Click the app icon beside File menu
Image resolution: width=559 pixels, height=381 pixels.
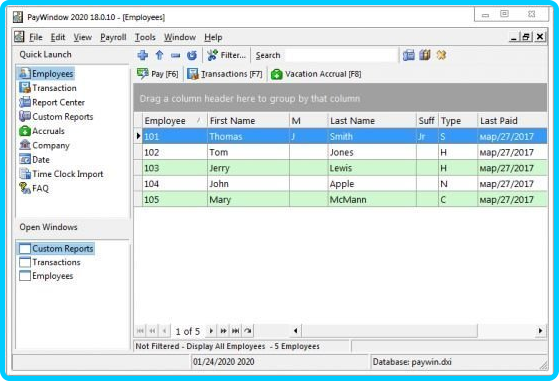[x=19, y=37]
